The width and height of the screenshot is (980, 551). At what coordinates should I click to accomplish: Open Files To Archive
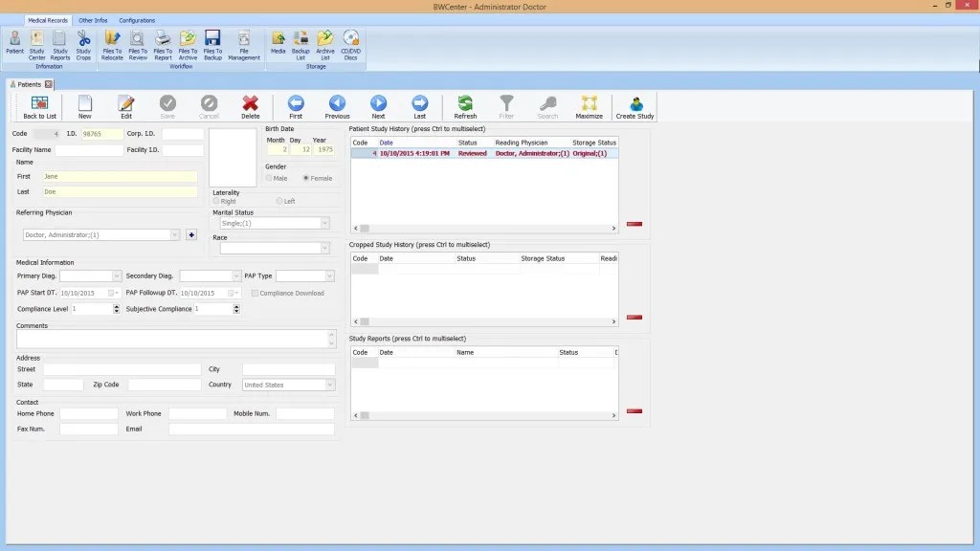[x=188, y=46]
